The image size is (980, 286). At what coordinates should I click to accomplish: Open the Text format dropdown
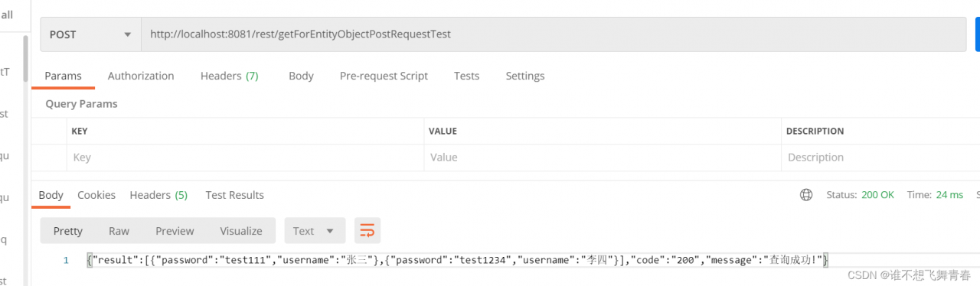point(314,231)
